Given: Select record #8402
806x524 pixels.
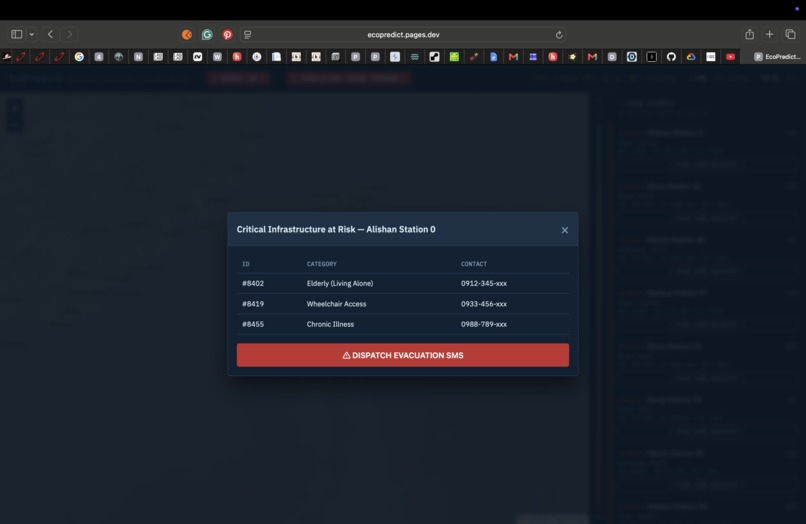Looking at the screenshot, I should tap(253, 283).
